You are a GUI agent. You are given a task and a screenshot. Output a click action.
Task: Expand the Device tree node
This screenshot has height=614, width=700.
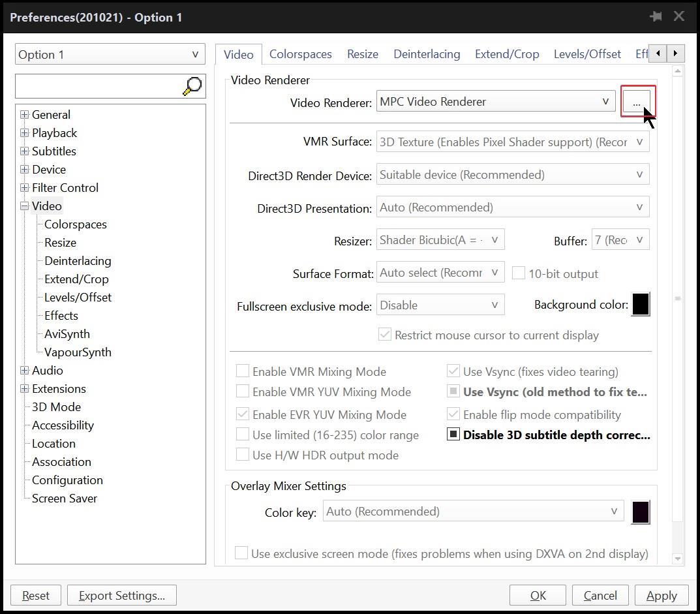coord(25,170)
